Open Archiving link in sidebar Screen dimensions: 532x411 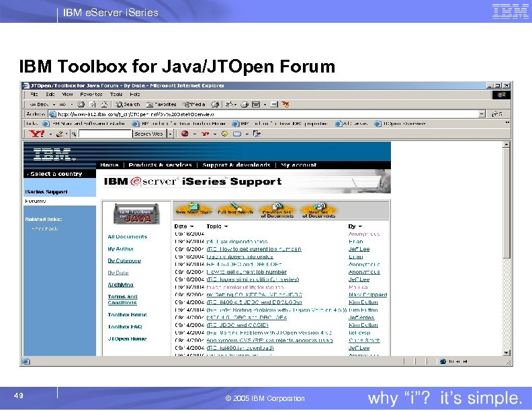pos(120,285)
